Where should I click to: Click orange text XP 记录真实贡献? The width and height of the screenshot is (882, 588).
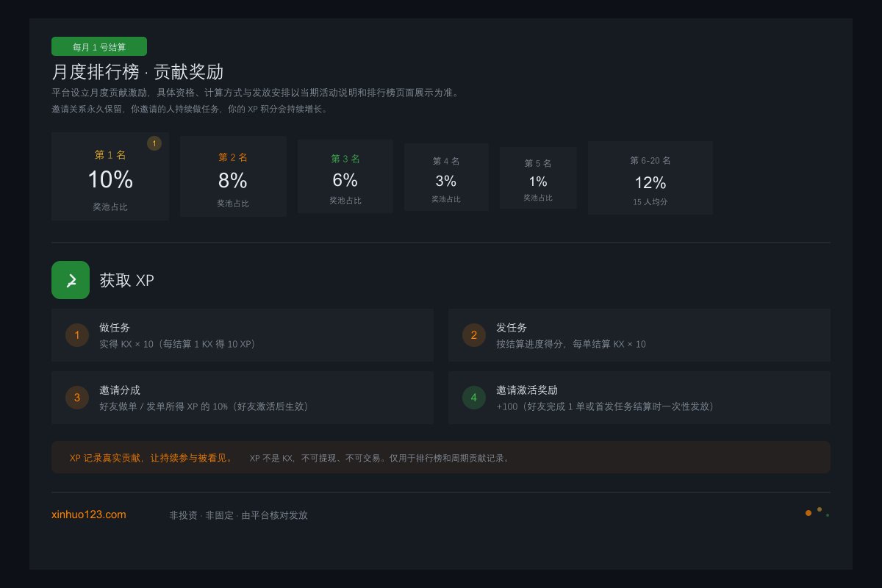pos(107,458)
